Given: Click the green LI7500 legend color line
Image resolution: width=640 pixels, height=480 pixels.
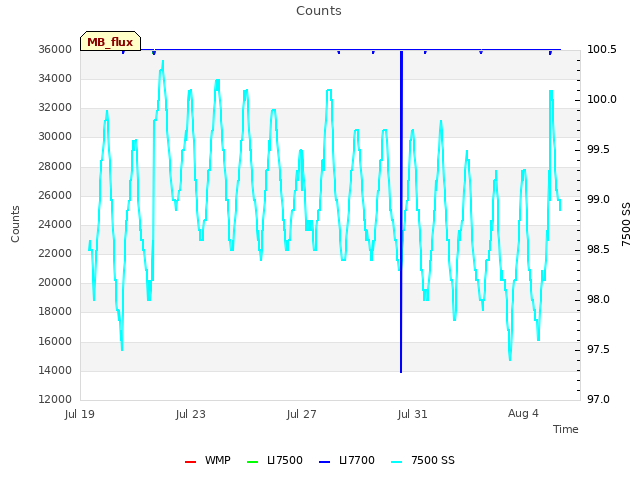Looking at the screenshot, I should click(253, 462).
